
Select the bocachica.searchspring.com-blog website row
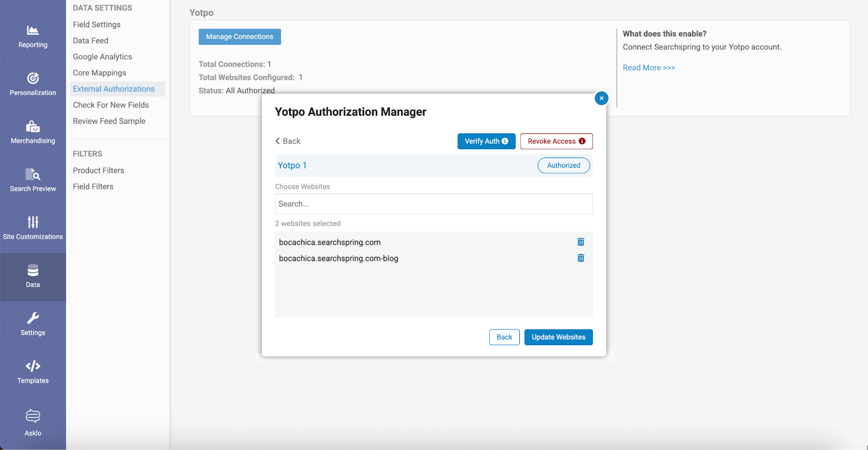click(x=433, y=258)
